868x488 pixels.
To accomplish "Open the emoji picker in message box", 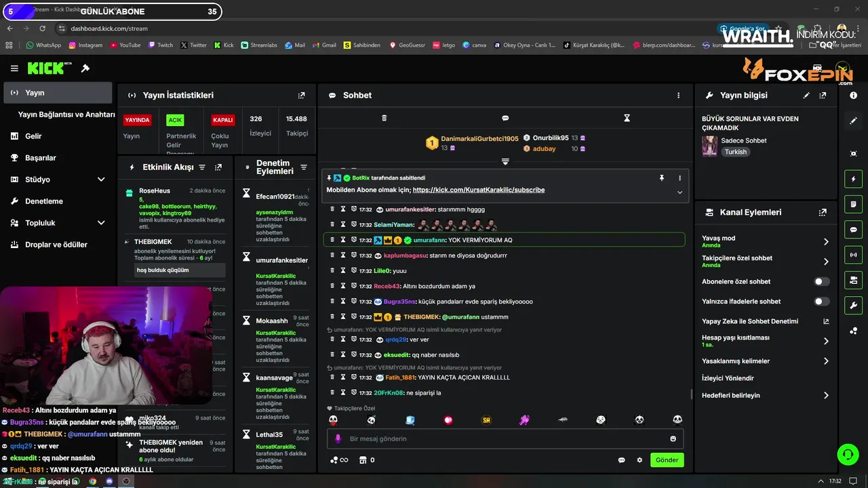I will (673, 439).
